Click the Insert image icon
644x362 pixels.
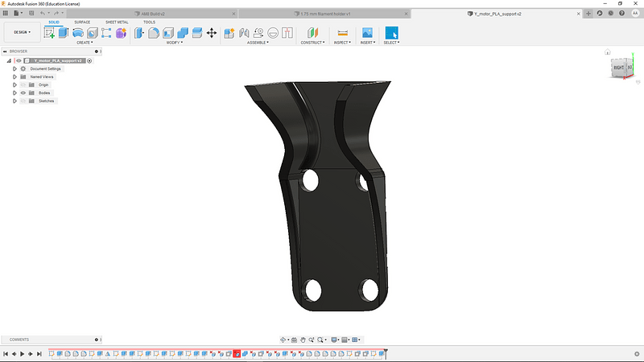[367, 33]
